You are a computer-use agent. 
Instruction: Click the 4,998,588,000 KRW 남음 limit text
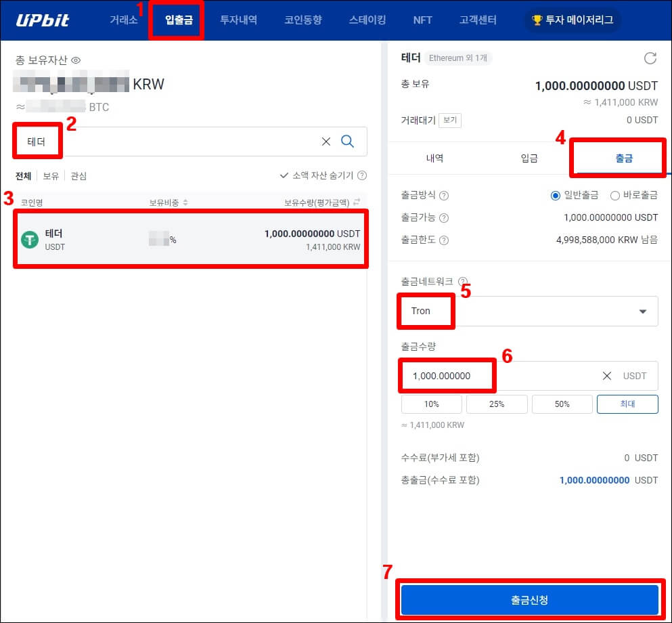(607, 240)
